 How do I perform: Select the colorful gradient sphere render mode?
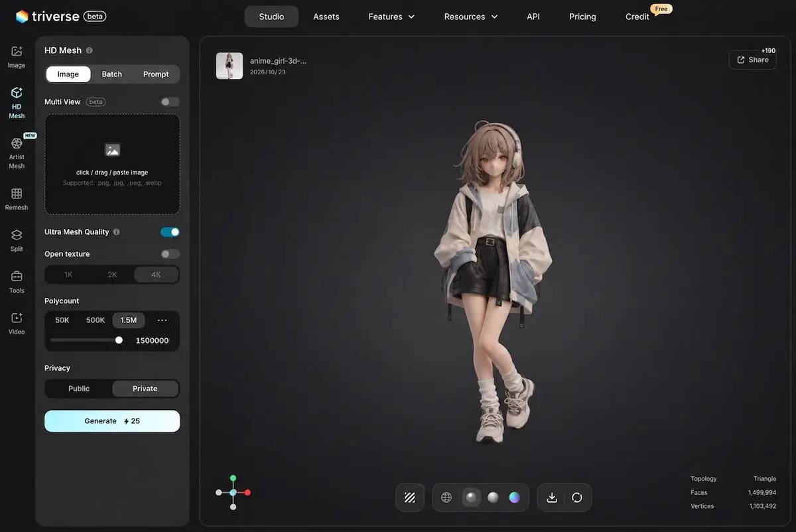pos(514,498)
